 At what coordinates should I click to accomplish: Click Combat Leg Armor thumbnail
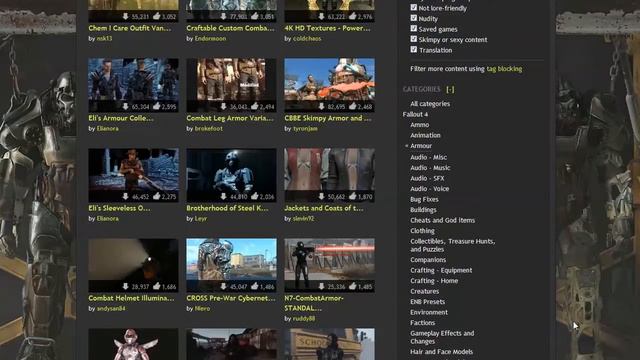coord(231,85)
